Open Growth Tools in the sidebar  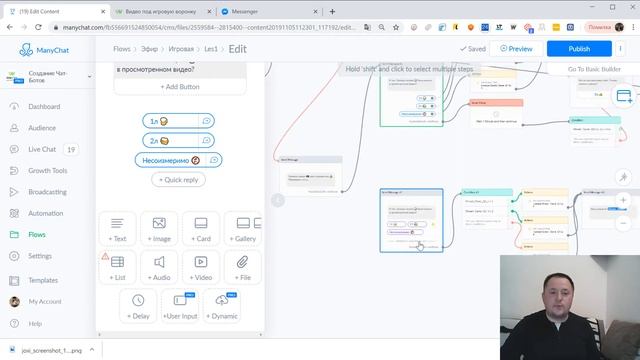pyautogui.click(x=47, y=171)
